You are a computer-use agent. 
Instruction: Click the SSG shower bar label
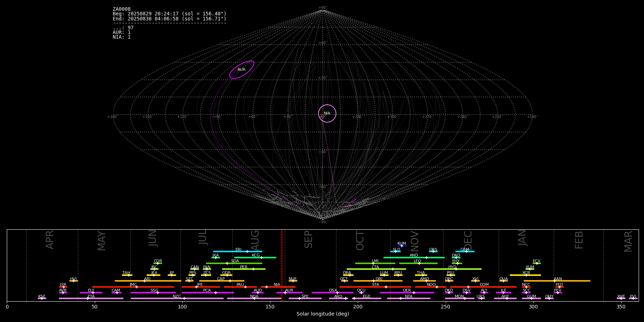click(x=154, y=291)
